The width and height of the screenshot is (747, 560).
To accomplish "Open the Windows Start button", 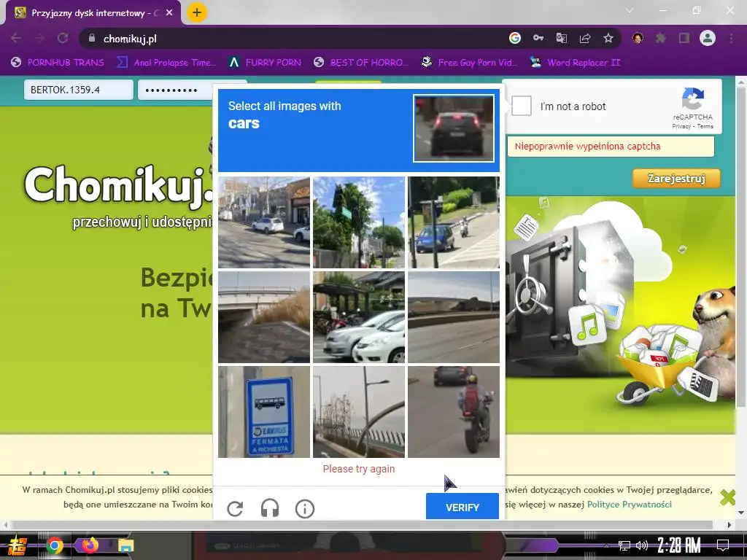I will click(x=16, y=545).
